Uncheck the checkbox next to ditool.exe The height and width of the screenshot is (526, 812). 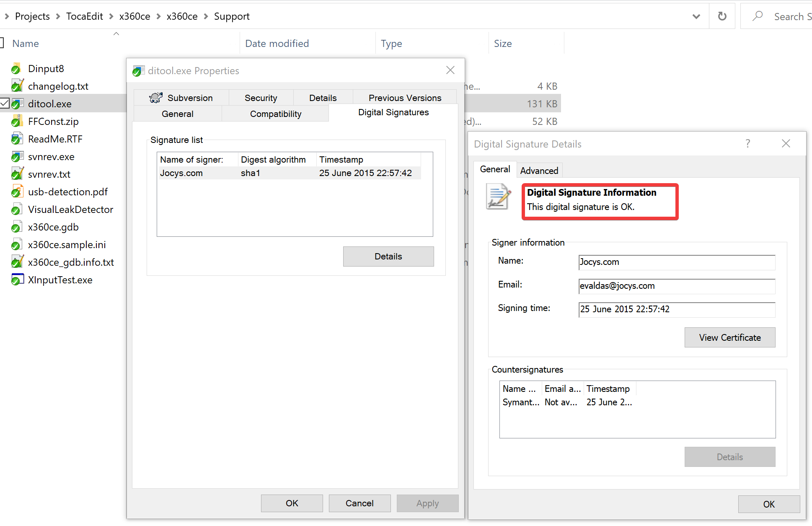click(x=4, y=103)
